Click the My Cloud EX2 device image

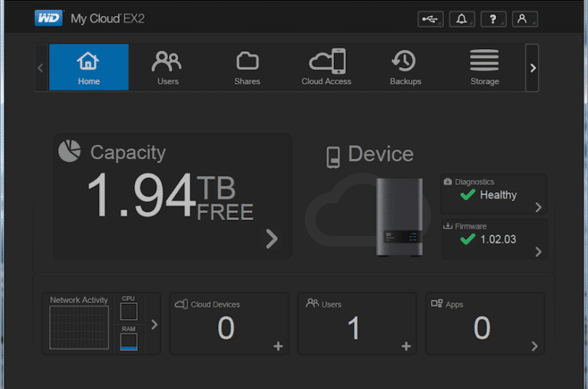coord(400,217)
